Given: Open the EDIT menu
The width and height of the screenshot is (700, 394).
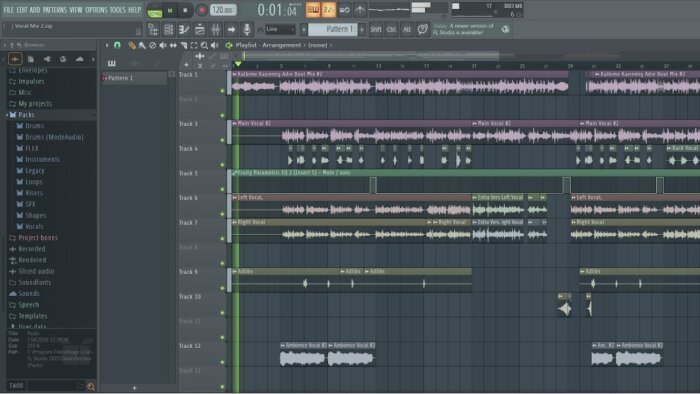Looking at the screenshot, I should tap(22, 10).
